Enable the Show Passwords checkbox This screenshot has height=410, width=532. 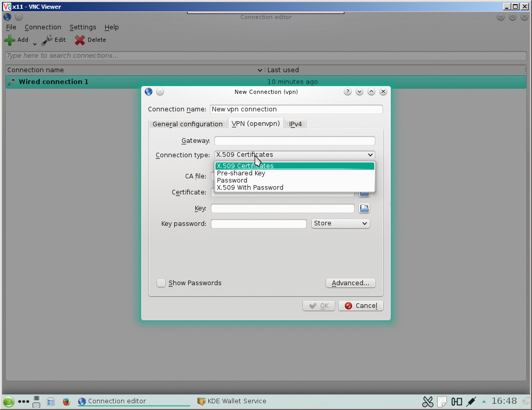161,283
